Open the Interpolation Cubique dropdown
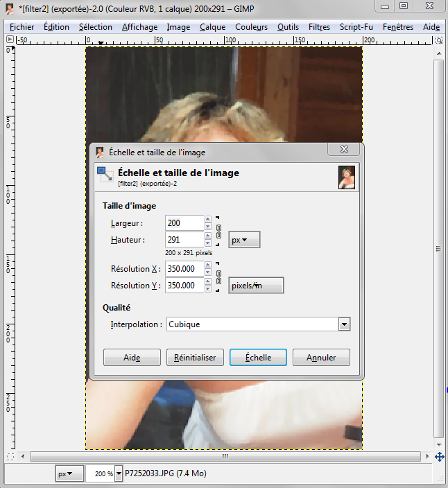The width and height of the screenshot is (448, 488). tap(259, 324)
